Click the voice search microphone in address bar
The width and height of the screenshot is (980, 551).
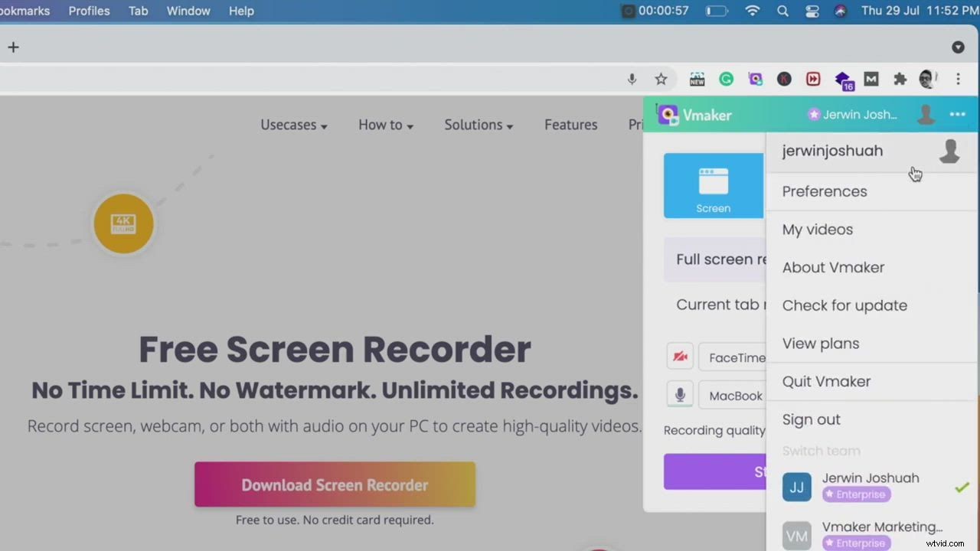(x=632, y=79)
